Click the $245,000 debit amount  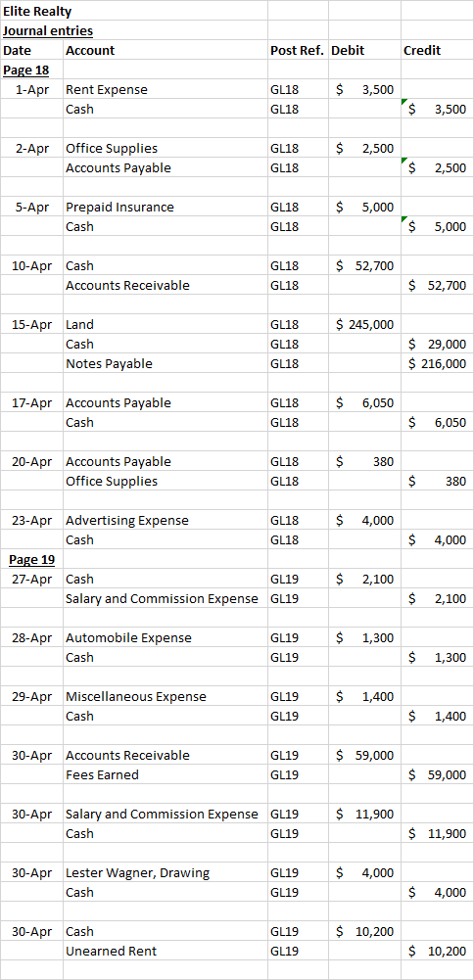click(x=364, y=324)
